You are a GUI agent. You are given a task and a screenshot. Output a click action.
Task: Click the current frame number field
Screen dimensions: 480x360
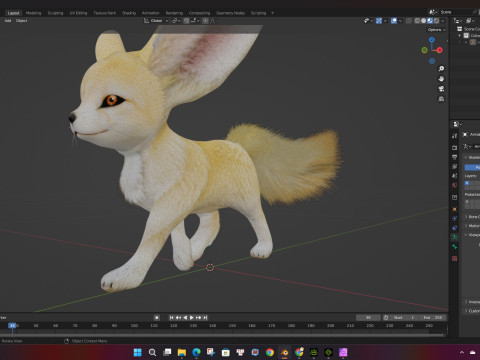(x=368, y=318)
